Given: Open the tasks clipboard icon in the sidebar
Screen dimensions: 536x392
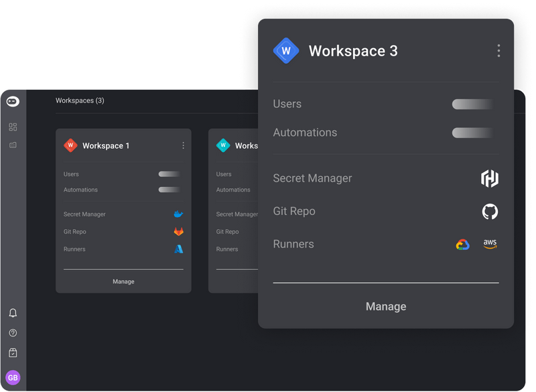Looking at the screenshot, I should tap(12, 352).
